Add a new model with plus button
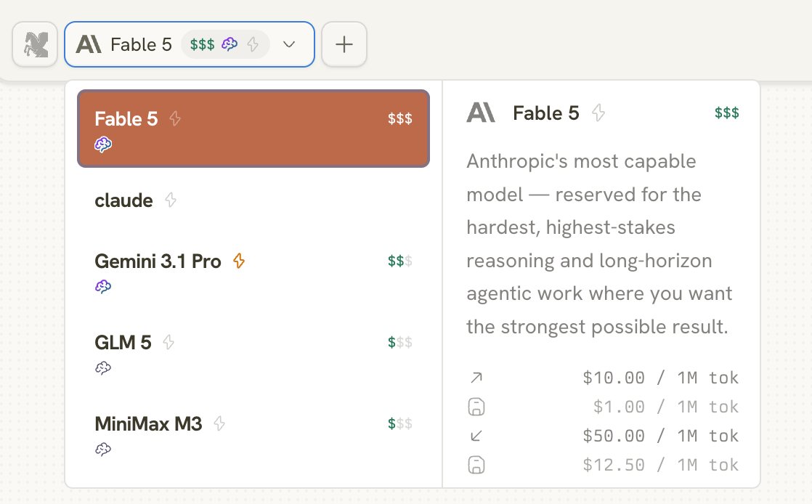The width and height of the screenshot is (812, 504). [344, 44]
